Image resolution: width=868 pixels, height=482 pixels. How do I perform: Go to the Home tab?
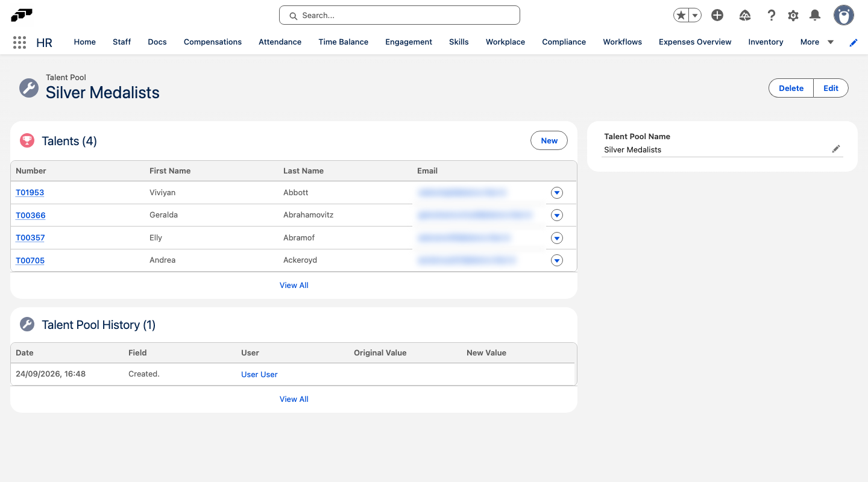tap(85, 42)
